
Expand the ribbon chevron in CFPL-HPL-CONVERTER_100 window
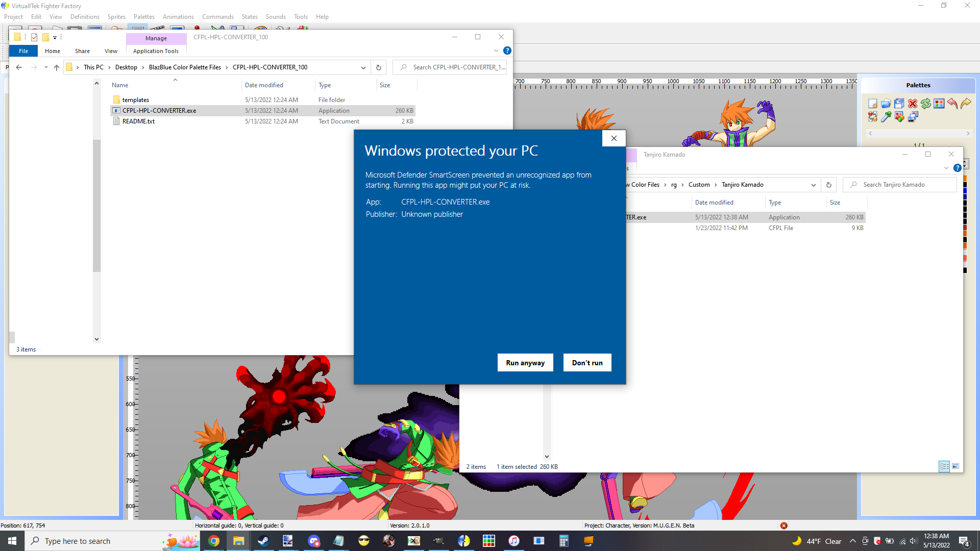click(496, 51)
